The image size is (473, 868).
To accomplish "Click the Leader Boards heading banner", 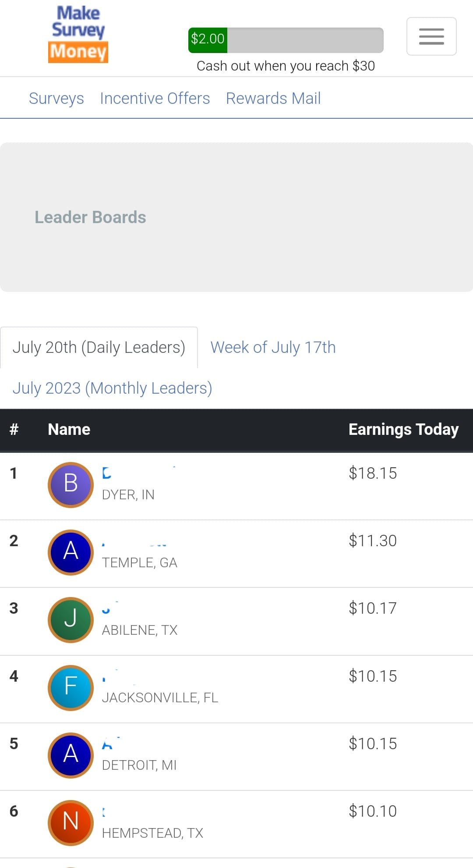I will point(236,217).
